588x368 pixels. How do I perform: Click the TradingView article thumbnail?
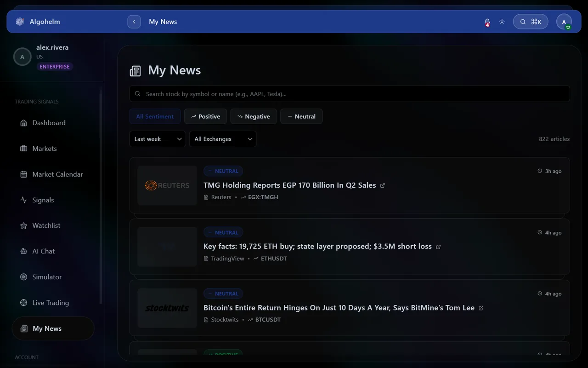167,247
